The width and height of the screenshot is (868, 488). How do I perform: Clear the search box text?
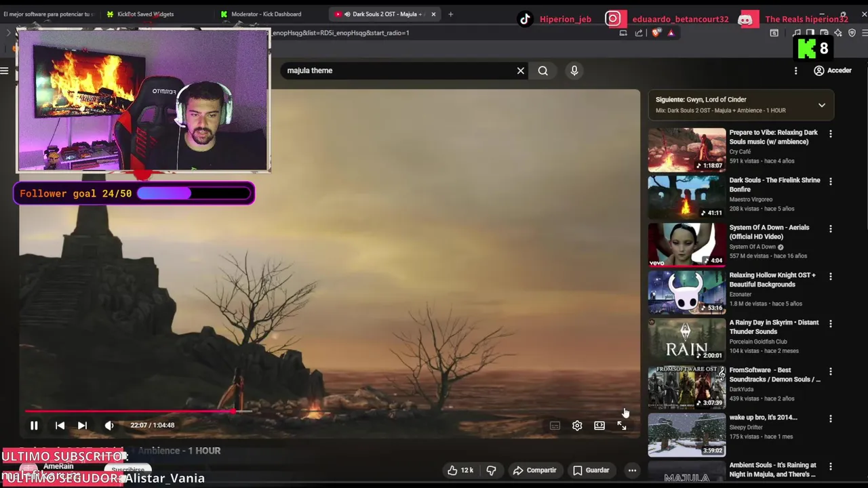521,70
